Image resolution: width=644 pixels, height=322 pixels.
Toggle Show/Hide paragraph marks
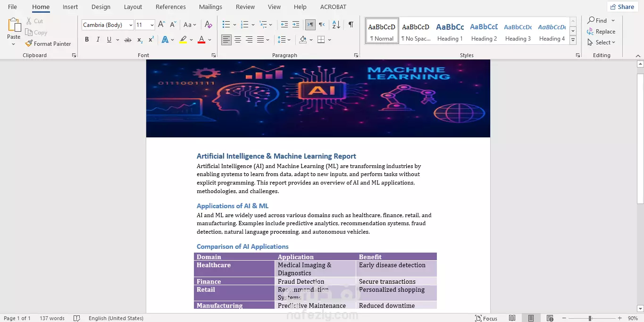point(351,25)
